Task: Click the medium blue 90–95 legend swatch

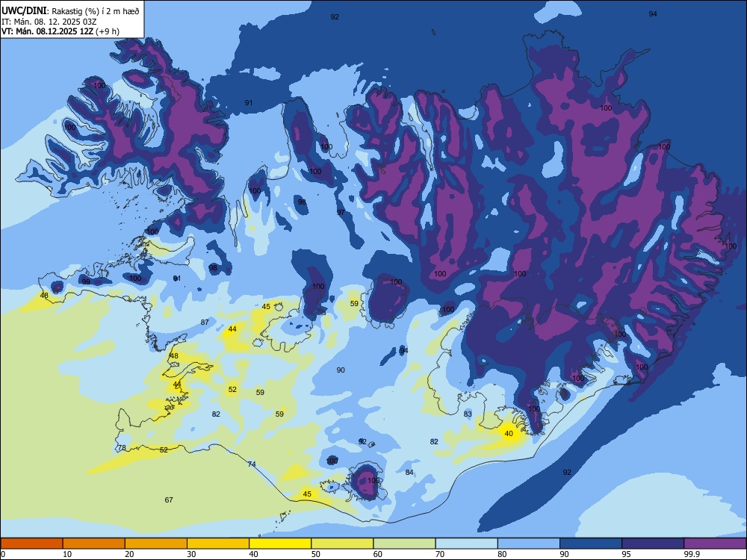Action: (x=591, y=544)
